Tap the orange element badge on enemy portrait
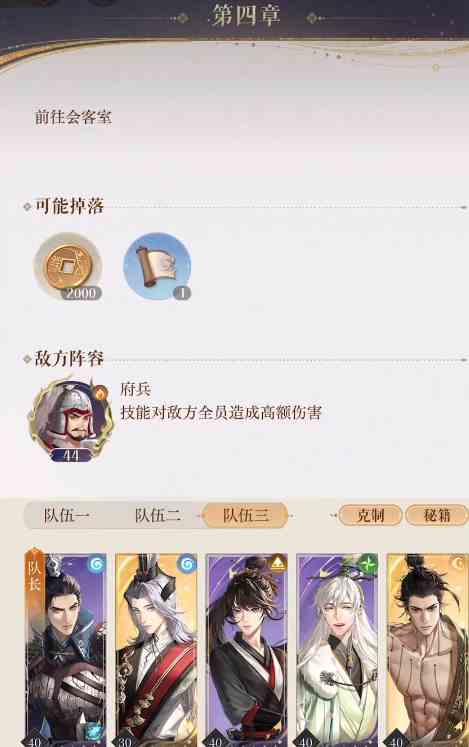Image resolution: width=469 pixels, height=747 pixels. 101,393
